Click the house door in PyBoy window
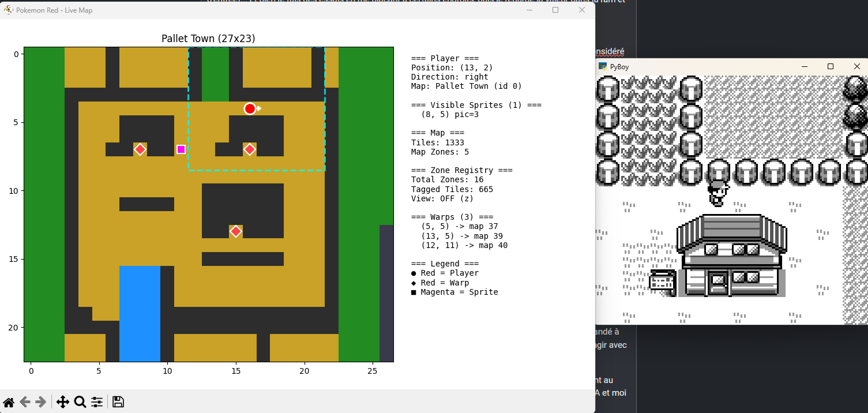The image size is (868, 413). tap(718, 284)
